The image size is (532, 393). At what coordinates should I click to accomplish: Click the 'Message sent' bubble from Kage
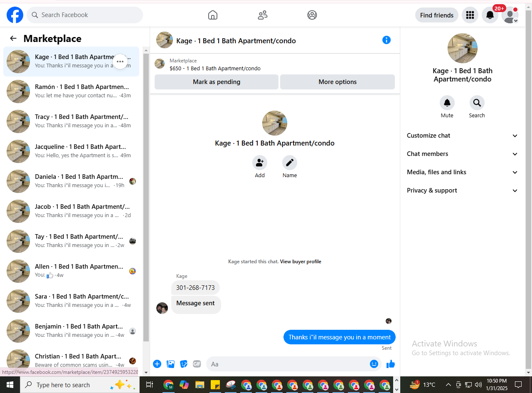[196, 304]
